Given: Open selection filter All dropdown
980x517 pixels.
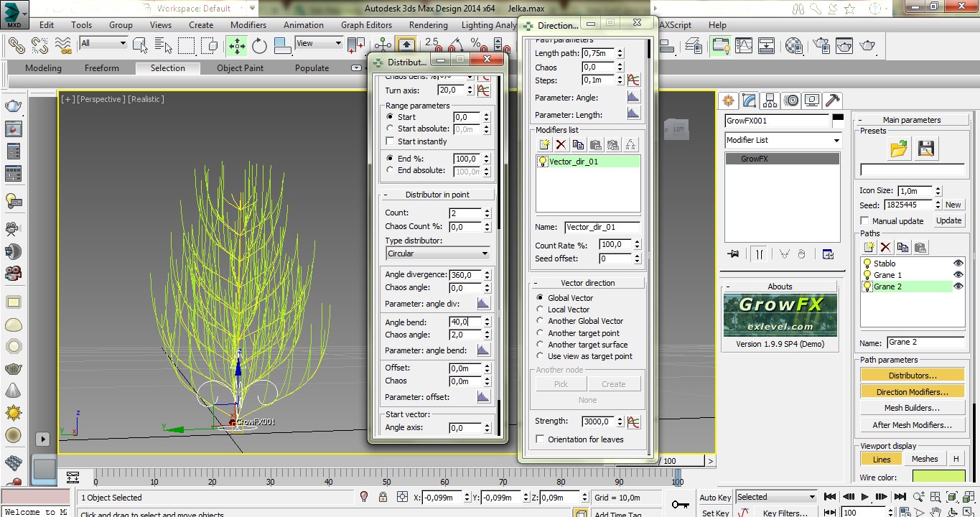Looking at the screenshot, I should [x=103, y=43].
